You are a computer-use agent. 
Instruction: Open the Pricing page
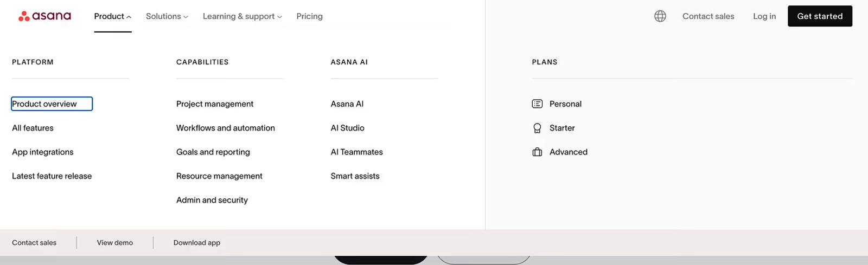click(309, 16)
